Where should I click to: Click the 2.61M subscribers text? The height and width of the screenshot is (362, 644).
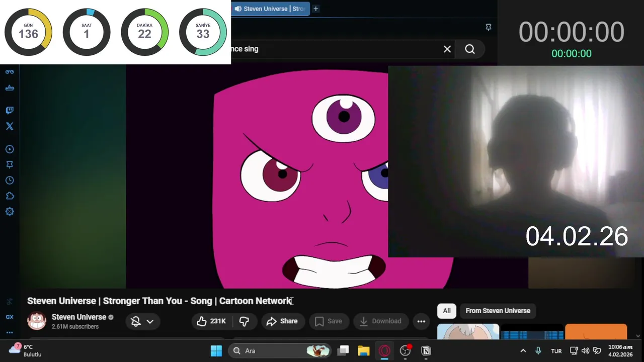coord(75,327)
